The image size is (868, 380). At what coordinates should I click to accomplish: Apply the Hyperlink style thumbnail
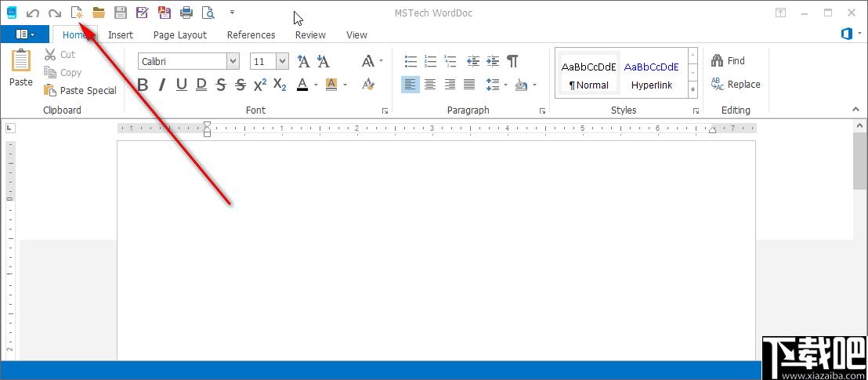coord(652,74)
